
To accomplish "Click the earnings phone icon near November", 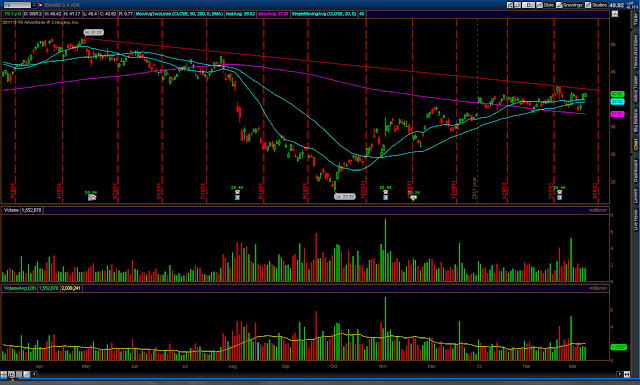I will [385, 193].
